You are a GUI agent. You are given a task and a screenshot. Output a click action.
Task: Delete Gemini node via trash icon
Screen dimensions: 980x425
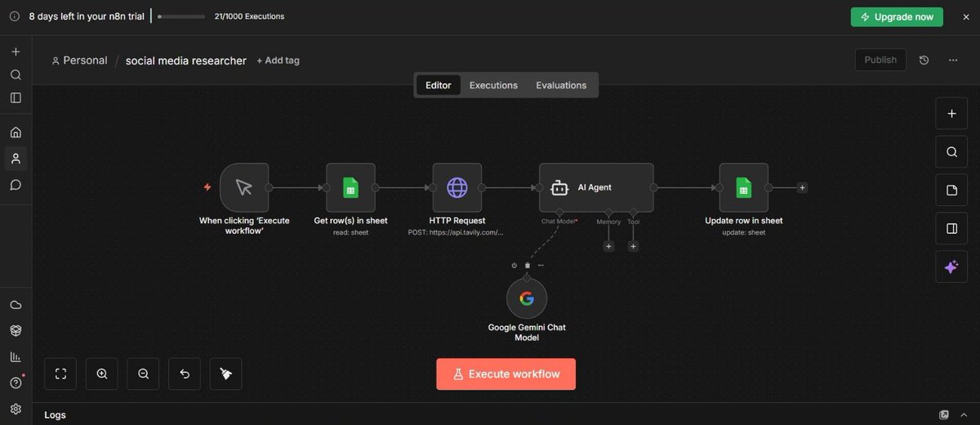click(x=527, y=265)
